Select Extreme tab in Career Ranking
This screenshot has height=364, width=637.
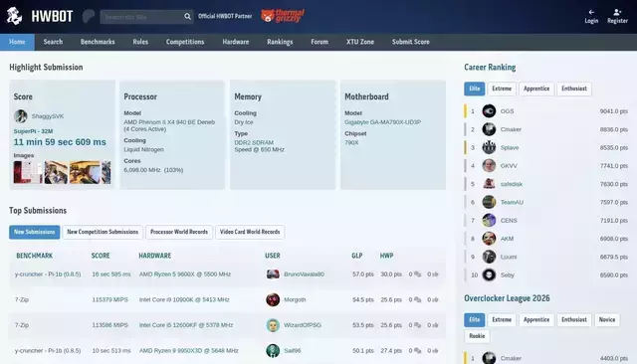[502, 89]
